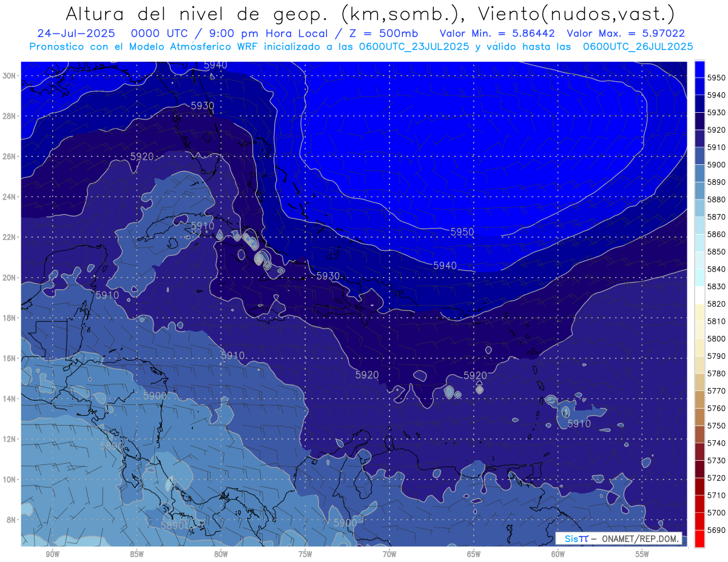Click the '70W' longitude axis label
Image resolution: width=728 pixels, height=562 pixels.
click(389, 554)
